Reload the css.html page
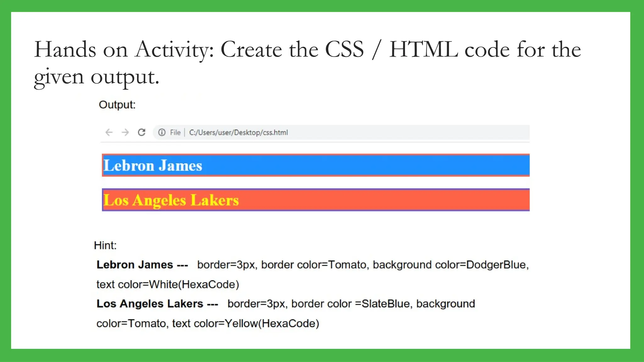644x362 pixels. (142, 132)
